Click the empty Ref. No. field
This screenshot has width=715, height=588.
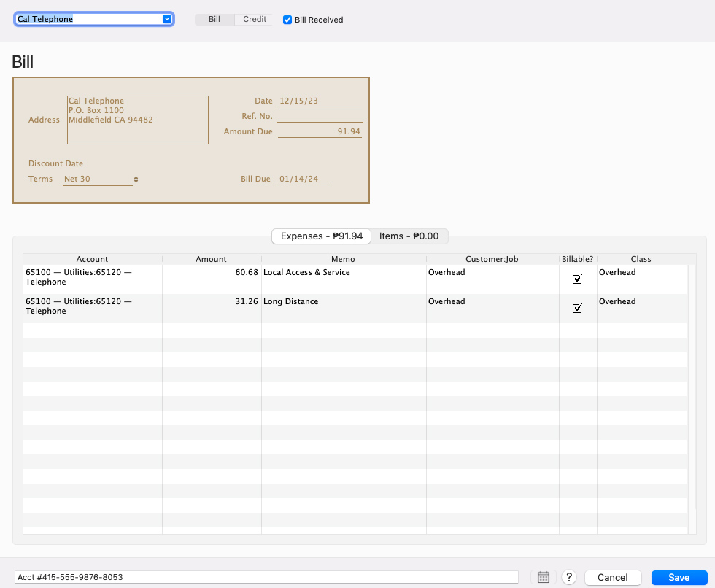[x=320, y=115]
